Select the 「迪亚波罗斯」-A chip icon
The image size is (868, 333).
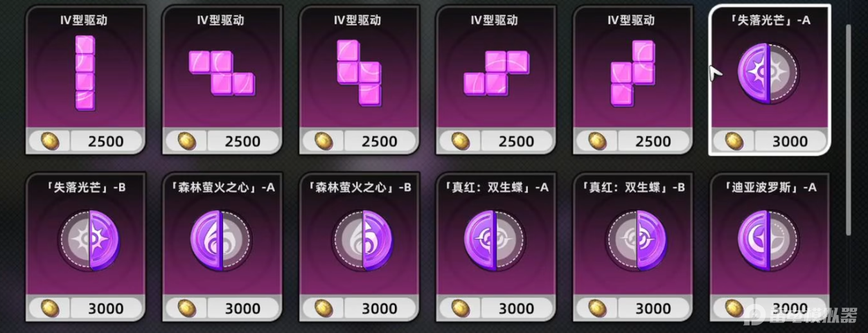pos(768,240)
